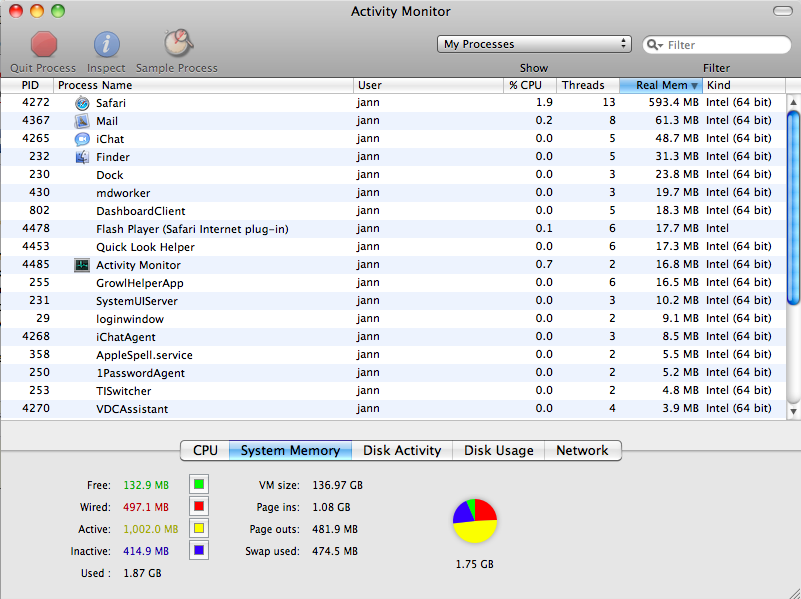Image resolution: width=801 pixels, height=599 pixels.
Task: Sort by the Kind column header
Action: pos(744,85)
